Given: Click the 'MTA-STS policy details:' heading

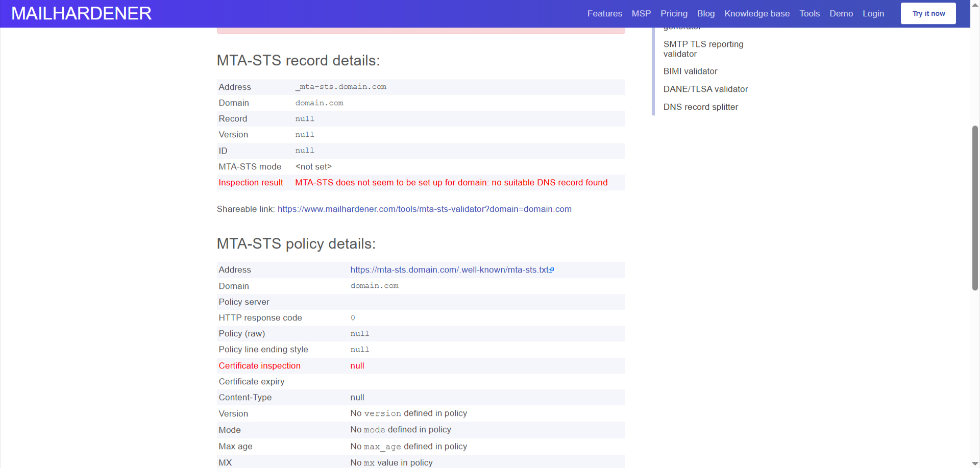Looking at the screenshot, I should click(x=296, y=244).
